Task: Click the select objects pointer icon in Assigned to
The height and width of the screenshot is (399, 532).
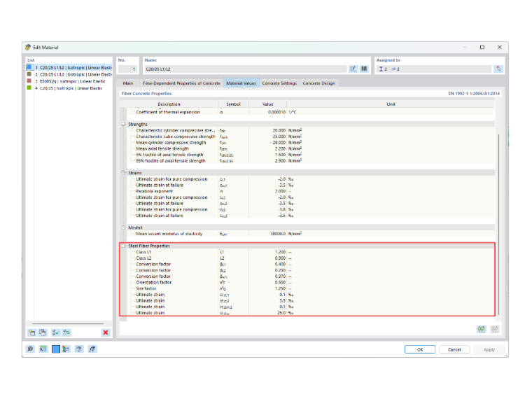Action: coord(498,69)
